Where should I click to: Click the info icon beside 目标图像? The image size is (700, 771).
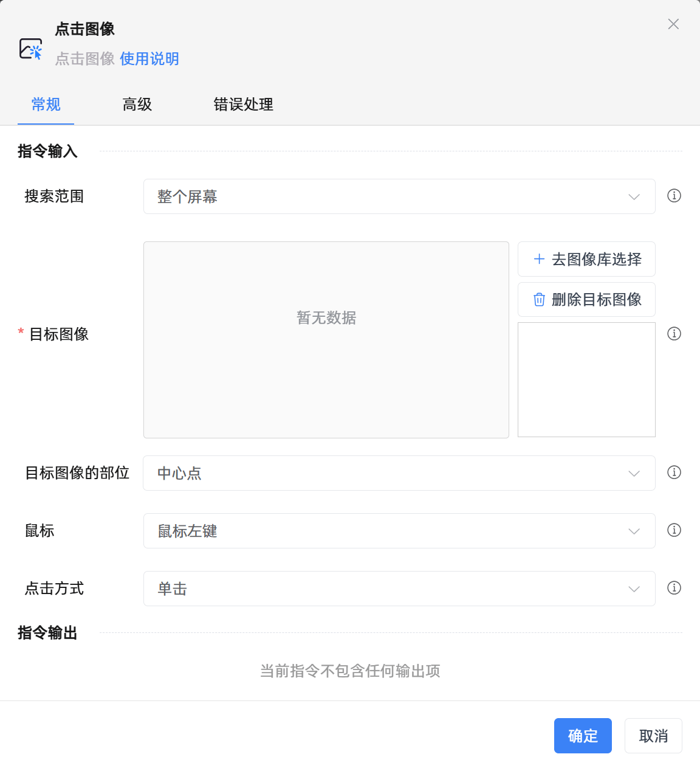674,334
